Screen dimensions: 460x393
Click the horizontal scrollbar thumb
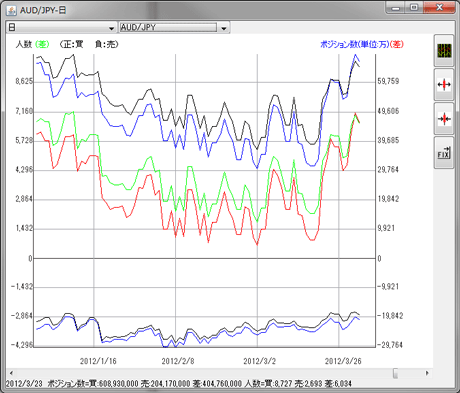point(395,373)
